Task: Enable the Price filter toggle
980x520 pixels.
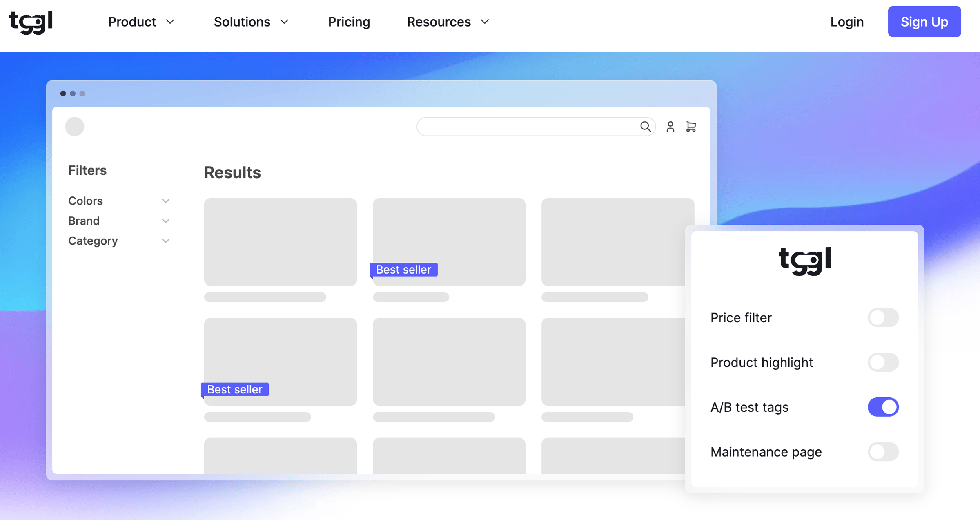Action: tap(883, 317)
